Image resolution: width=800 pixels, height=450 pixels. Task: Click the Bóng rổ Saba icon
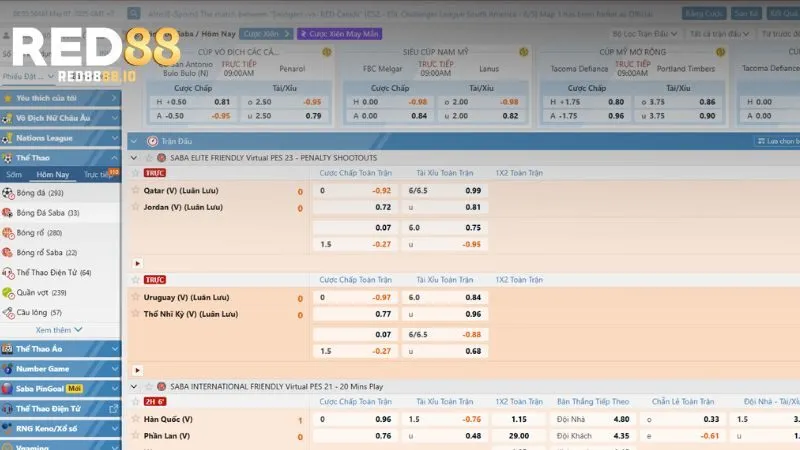pyautogui.click(x=8, y=253)
